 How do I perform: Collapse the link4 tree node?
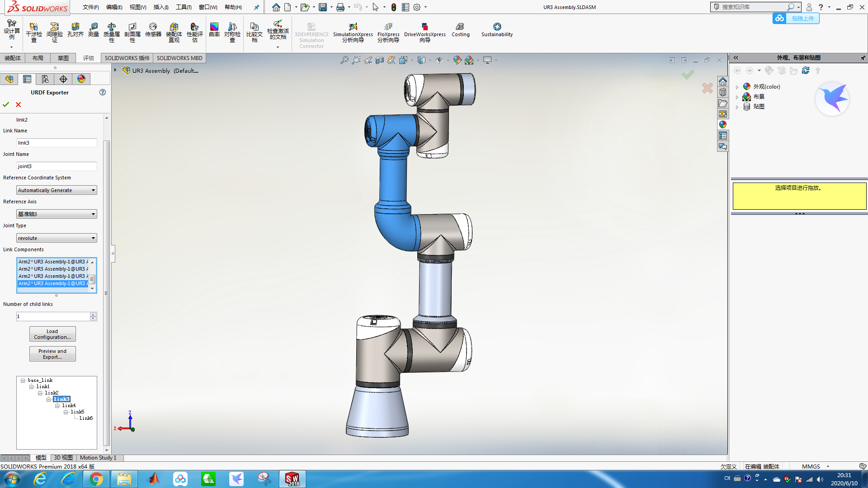click(x=57, y=406)
